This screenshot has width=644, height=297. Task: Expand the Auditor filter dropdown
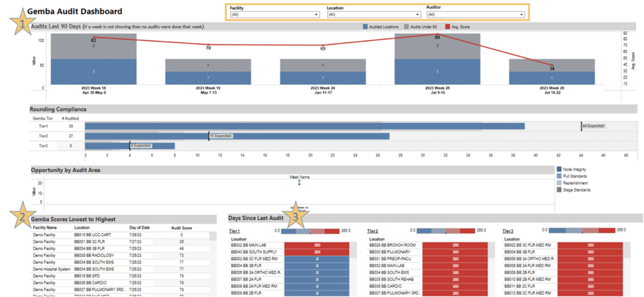[x=475, y=15]
